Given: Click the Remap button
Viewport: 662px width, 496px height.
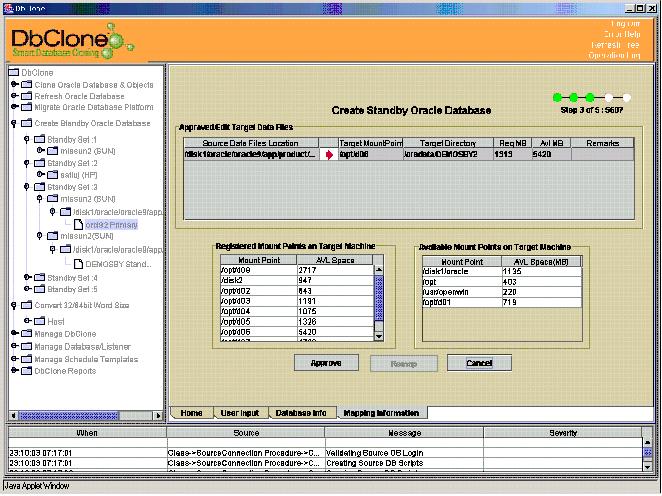Looking at the screenshot, I should (x=404, y=363).
